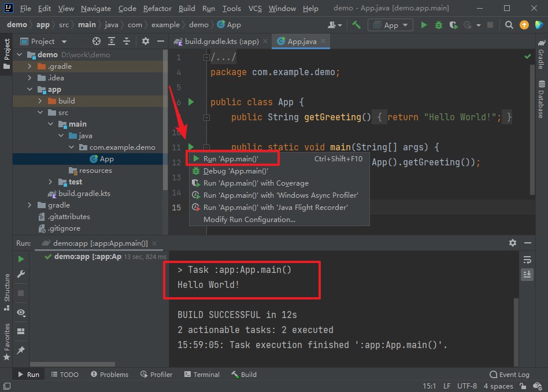This screenshot has height=392, width=548.
Task: Open the VCS menu
Action: [x=255, y=9]
